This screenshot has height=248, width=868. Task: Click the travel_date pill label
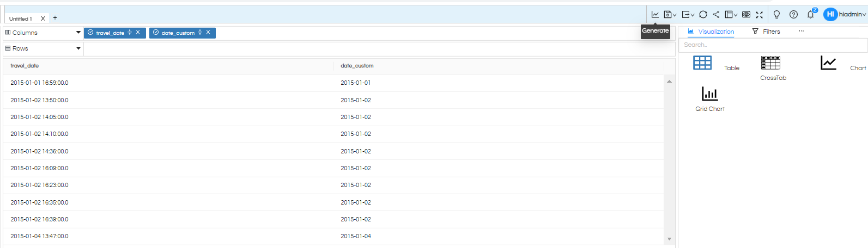click(x=110, y=33)
